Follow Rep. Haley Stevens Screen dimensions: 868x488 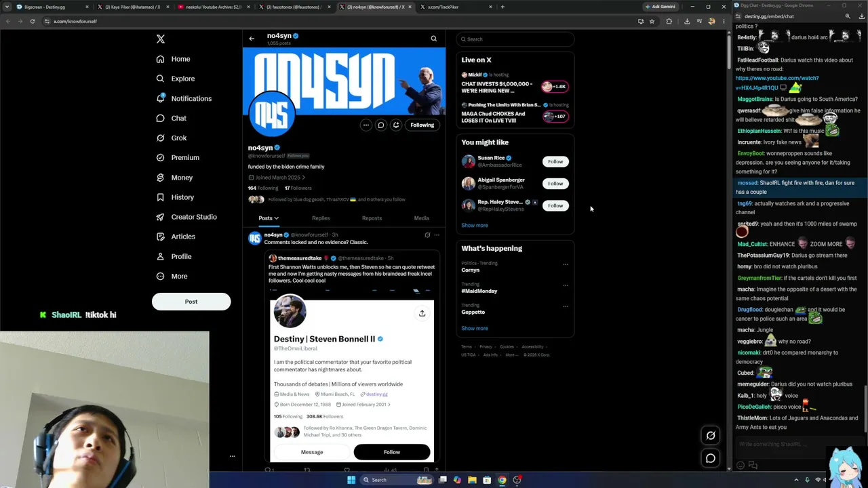tap(555, 205)
